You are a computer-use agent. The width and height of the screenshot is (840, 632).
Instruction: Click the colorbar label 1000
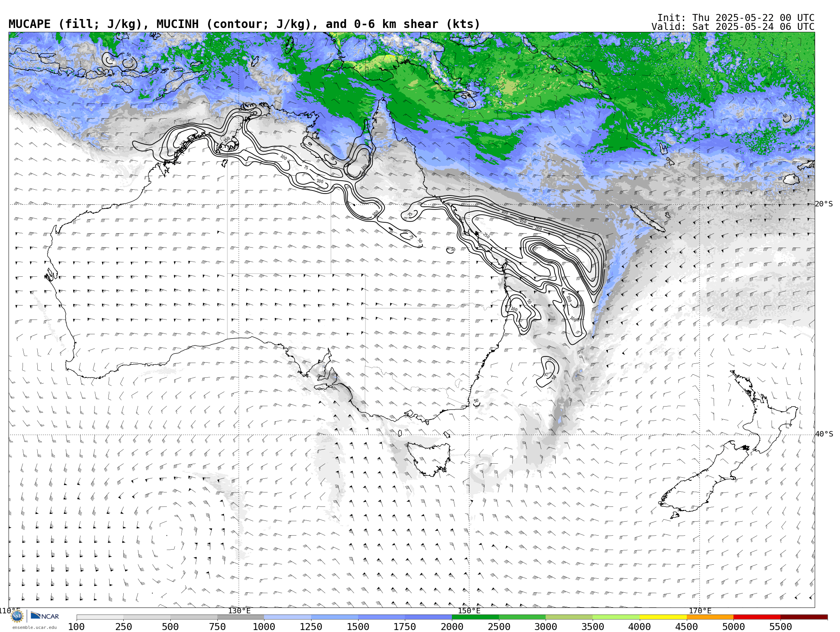(264, 627)
